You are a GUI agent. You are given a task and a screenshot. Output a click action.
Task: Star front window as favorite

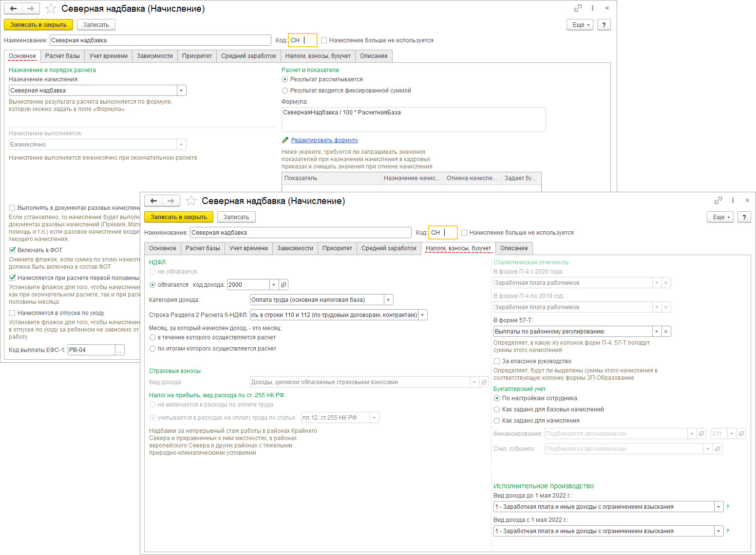(x=191, y=201)
